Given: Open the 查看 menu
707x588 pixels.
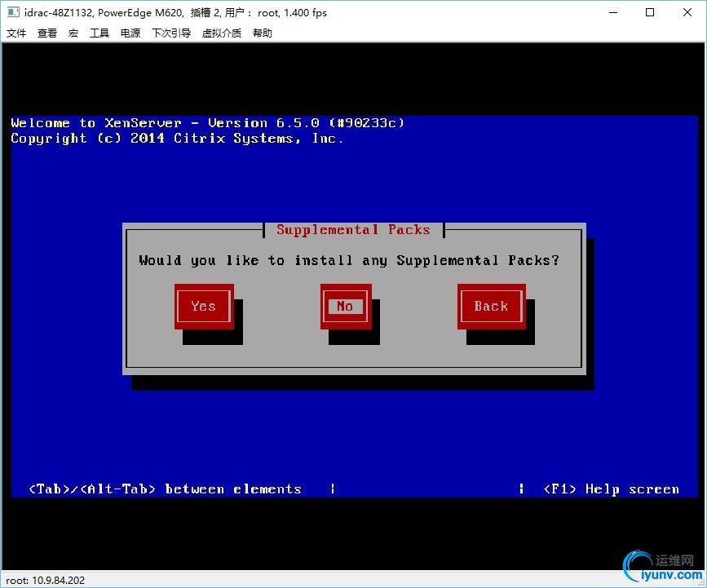Looking at the screenshot, I should tap(47, 33).
